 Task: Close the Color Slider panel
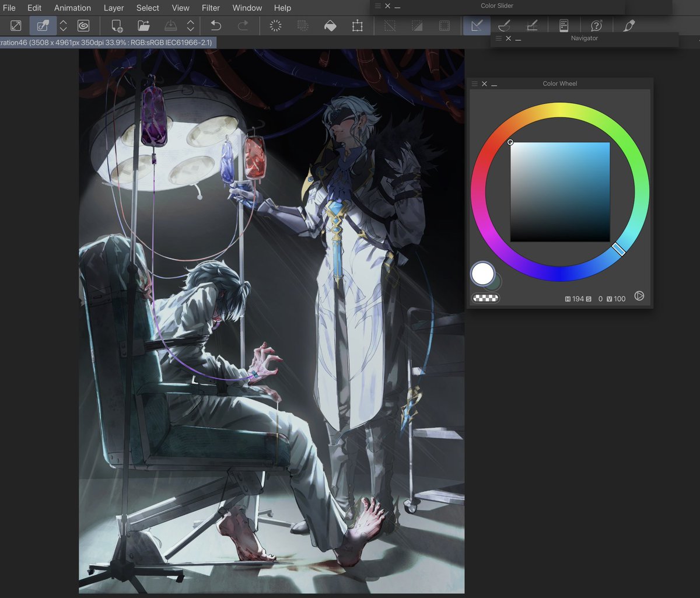click(387, 6)
